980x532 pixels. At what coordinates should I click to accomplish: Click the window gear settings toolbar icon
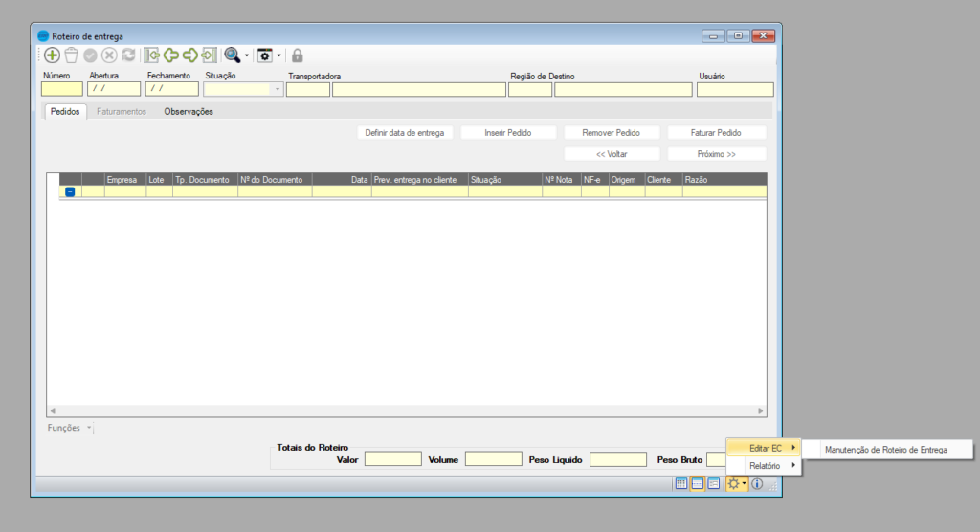coord(265,55)
